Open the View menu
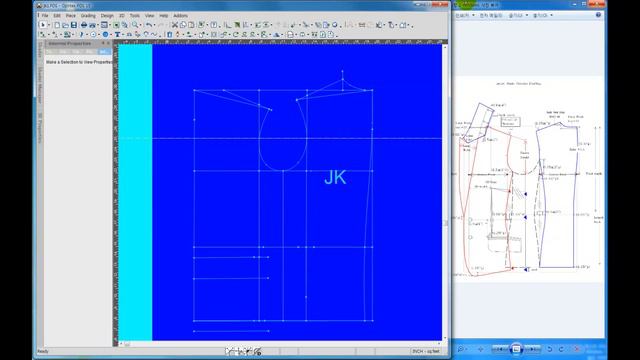 point(149,16)
